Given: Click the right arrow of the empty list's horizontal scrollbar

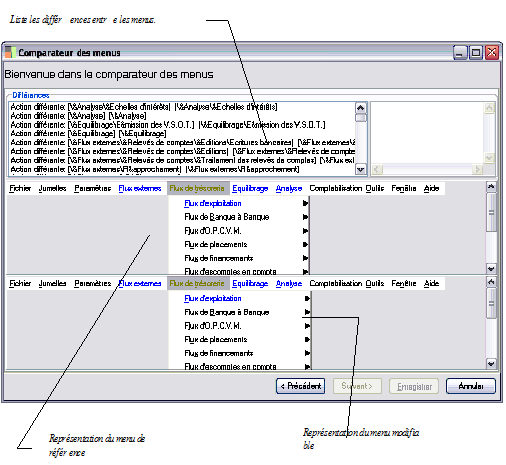Looking at the screenshot, I should (478, 170).
